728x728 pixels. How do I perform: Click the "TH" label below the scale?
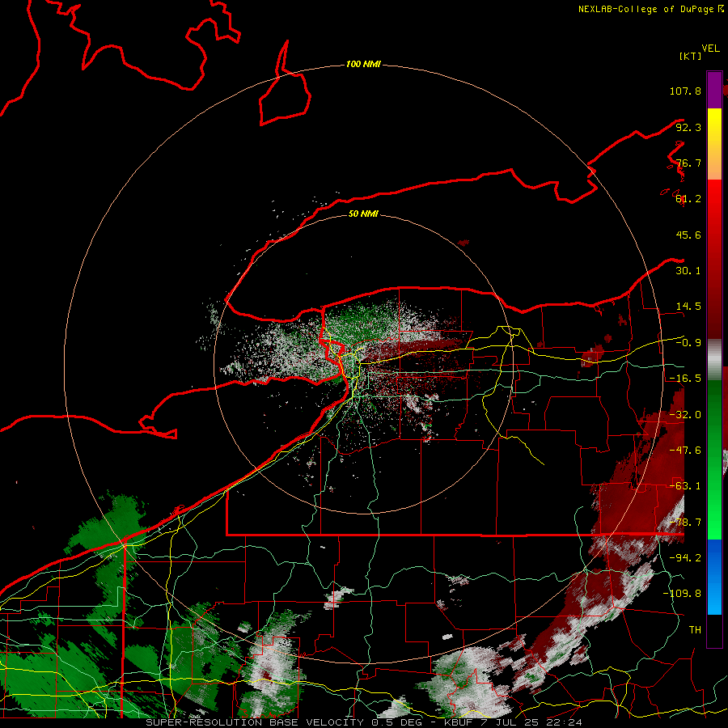[x=695, y=630]
